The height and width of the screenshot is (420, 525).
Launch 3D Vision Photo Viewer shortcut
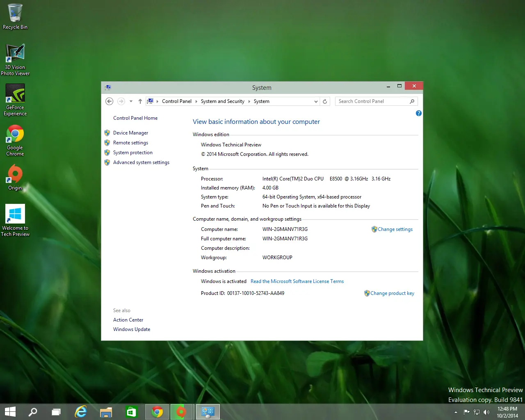(15, 60)
